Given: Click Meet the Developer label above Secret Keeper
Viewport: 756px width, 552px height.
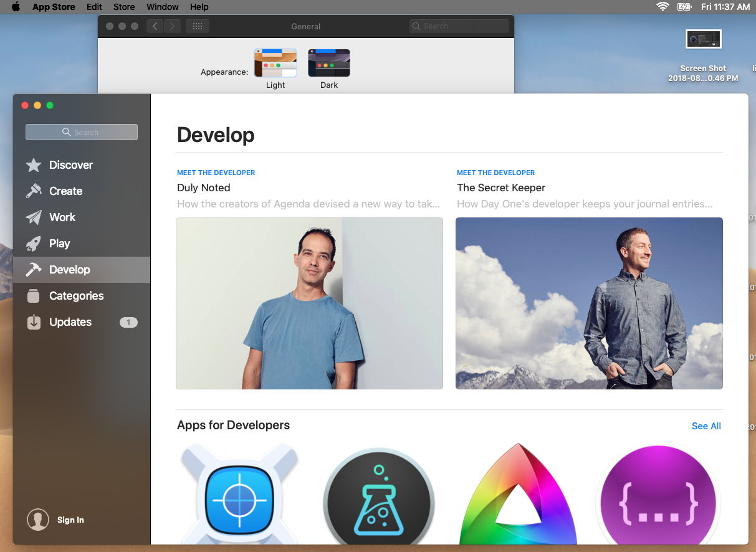Looking at the screenshot, I should tap(496, 173).
